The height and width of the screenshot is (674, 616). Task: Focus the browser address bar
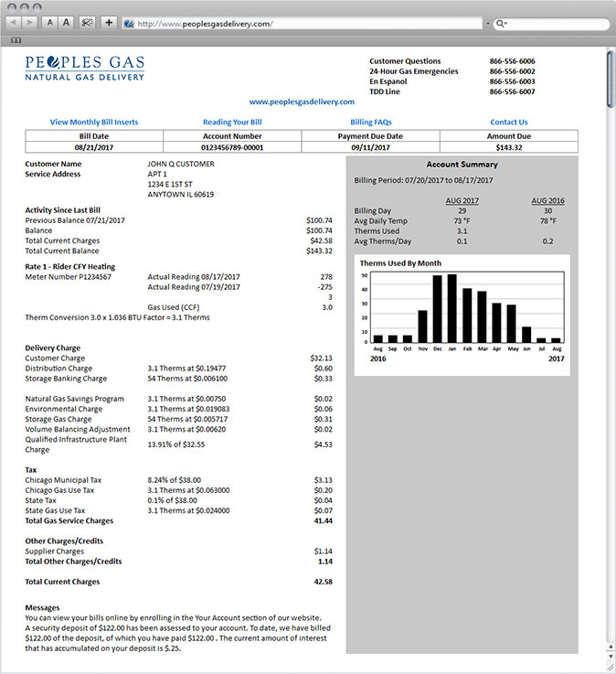pos(302,24)
